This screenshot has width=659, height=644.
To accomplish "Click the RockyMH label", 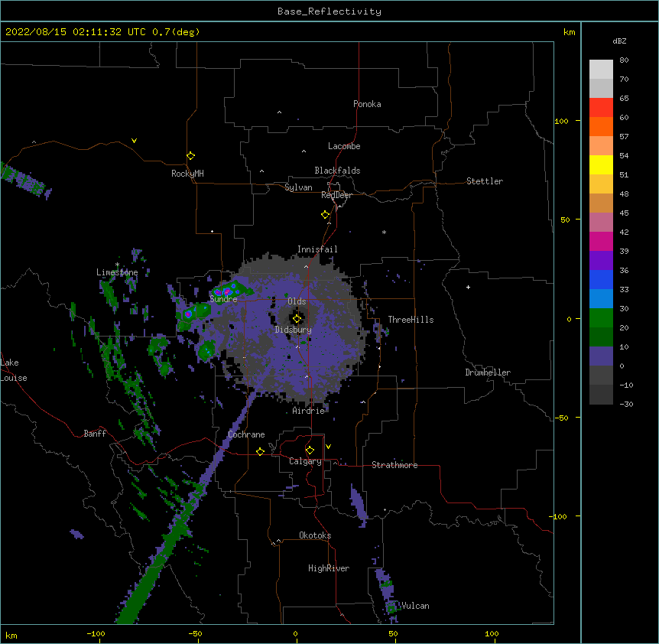I will click(x=187, y=174).
